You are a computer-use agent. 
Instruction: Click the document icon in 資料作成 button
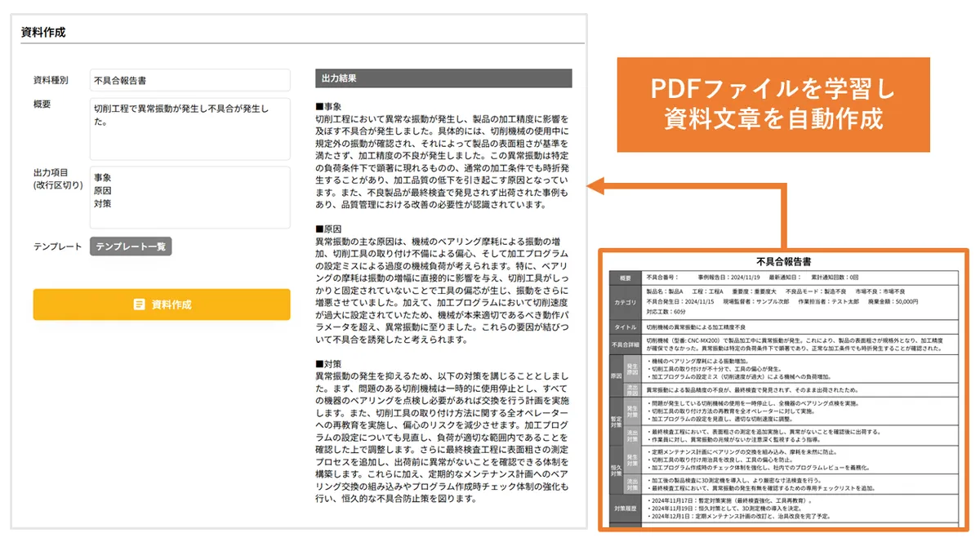click(x=139, y=304)
